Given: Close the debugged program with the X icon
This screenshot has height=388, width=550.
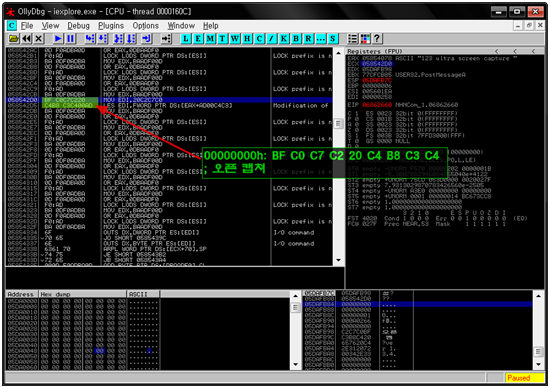Looking at the screenshot, I should click(x=39, y=39).
